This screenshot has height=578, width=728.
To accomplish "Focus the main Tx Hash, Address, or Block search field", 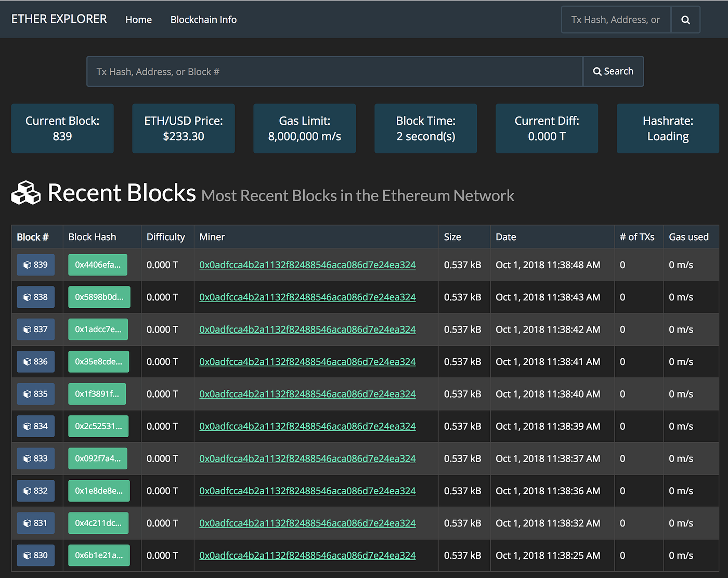I will point(335,71).
